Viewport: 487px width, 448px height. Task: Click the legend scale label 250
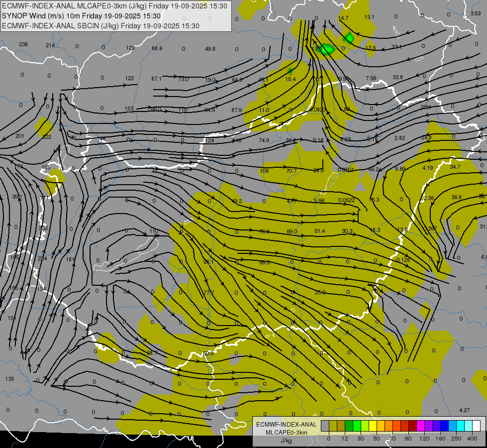[456, 439]
